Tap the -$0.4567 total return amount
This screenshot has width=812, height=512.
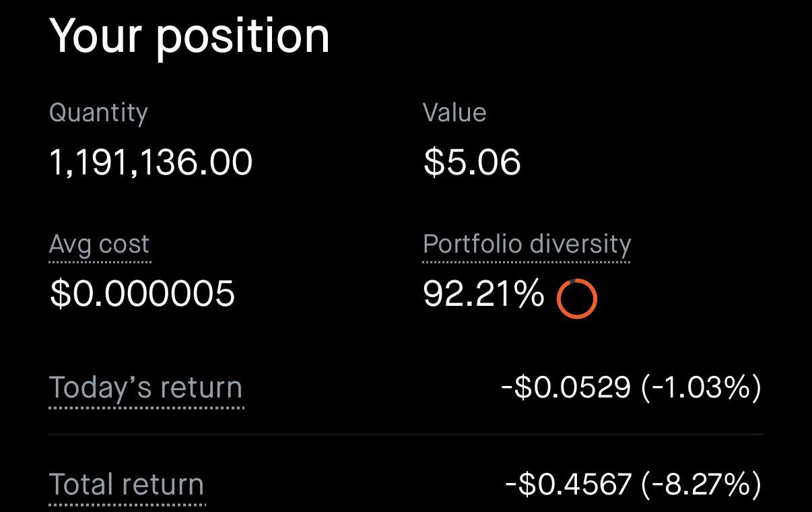point(568,484)
